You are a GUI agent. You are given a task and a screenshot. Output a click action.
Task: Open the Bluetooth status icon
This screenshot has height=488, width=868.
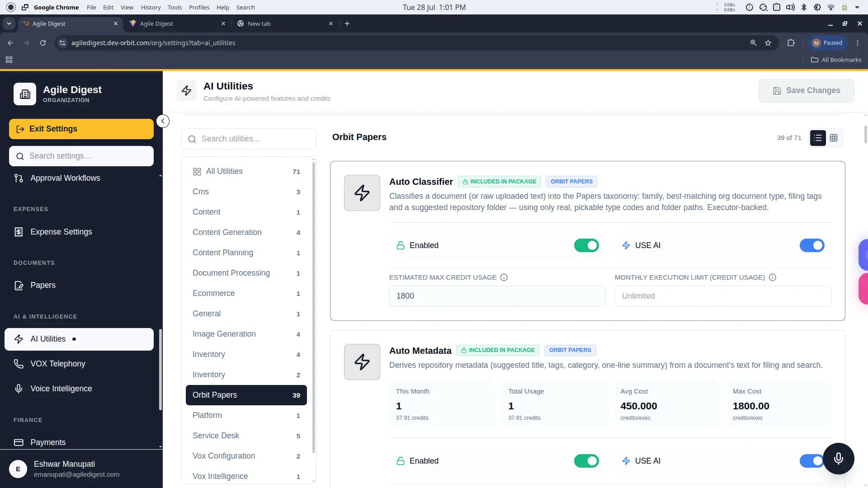point(804,7)
